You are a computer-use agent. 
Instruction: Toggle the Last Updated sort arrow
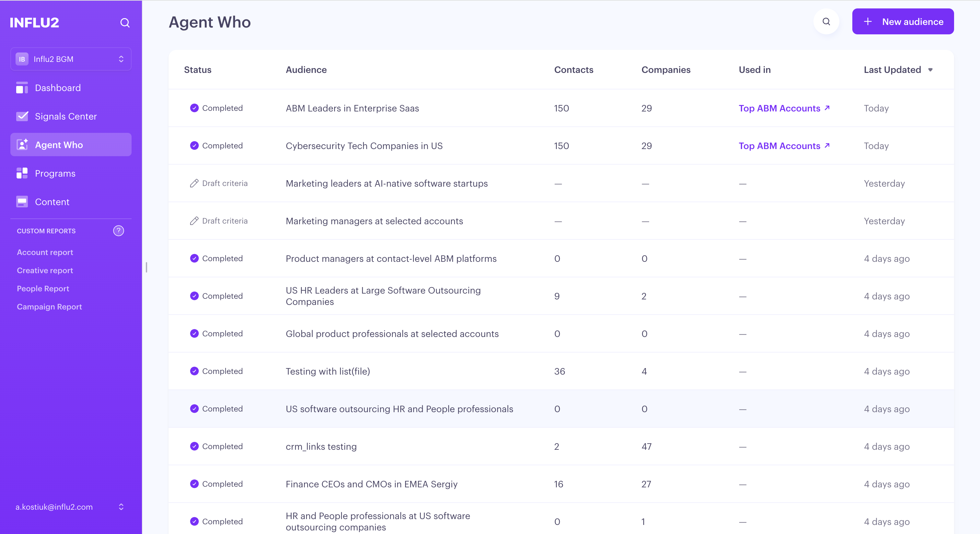click(x=930, y=70)
